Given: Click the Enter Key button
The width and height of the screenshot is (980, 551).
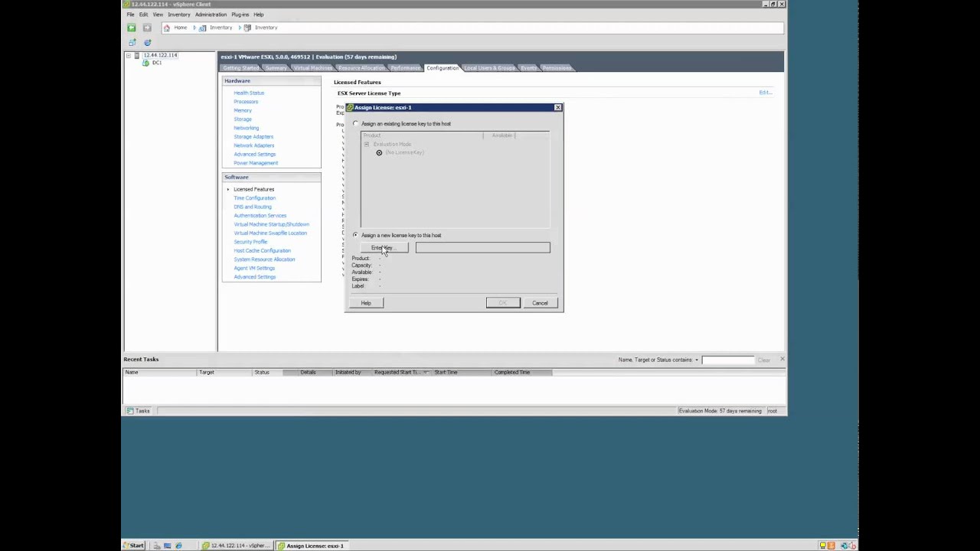Looking at the screenshot, I should click(x=384, y=248).
